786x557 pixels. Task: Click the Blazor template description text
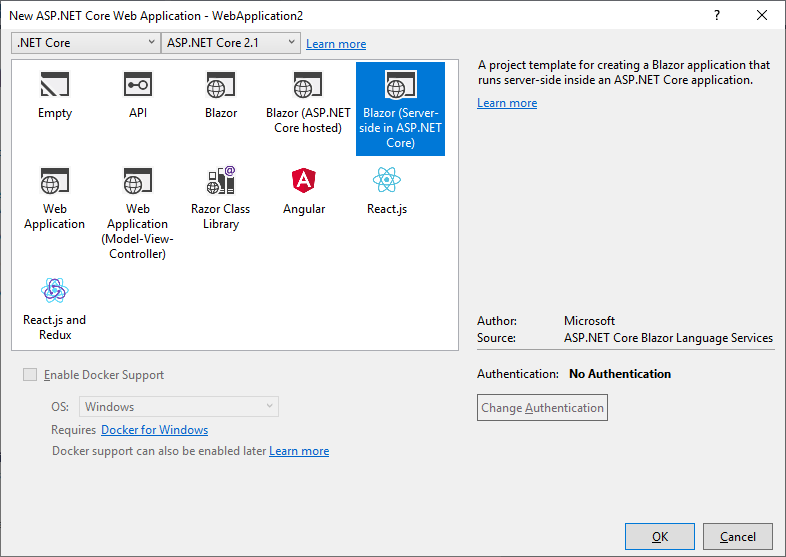coord(624,73)
